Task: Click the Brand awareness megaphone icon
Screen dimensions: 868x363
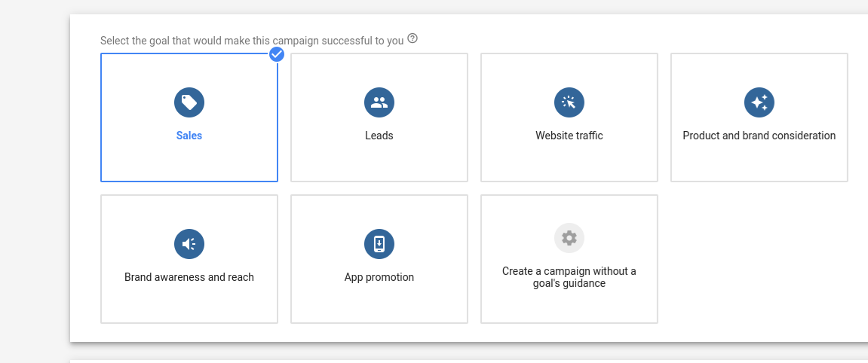Action: [189, 244]
